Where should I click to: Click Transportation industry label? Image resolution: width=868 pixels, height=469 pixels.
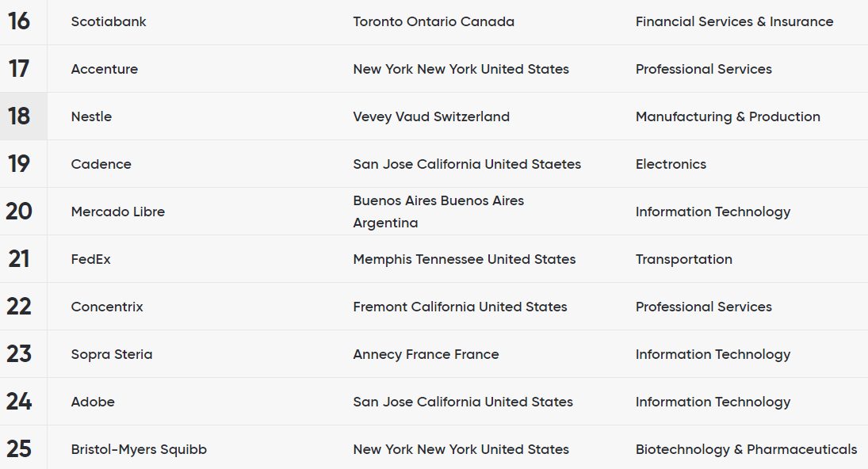coord(683,259)
